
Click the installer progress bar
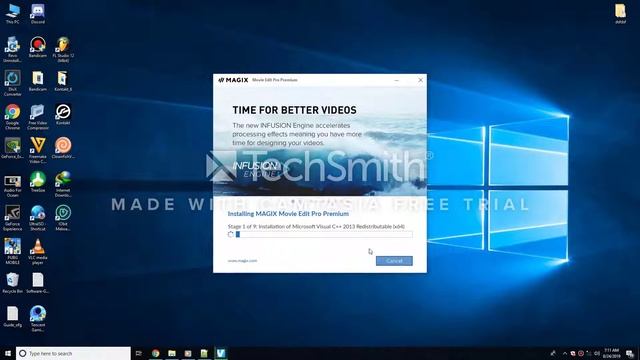coord(324,234)
